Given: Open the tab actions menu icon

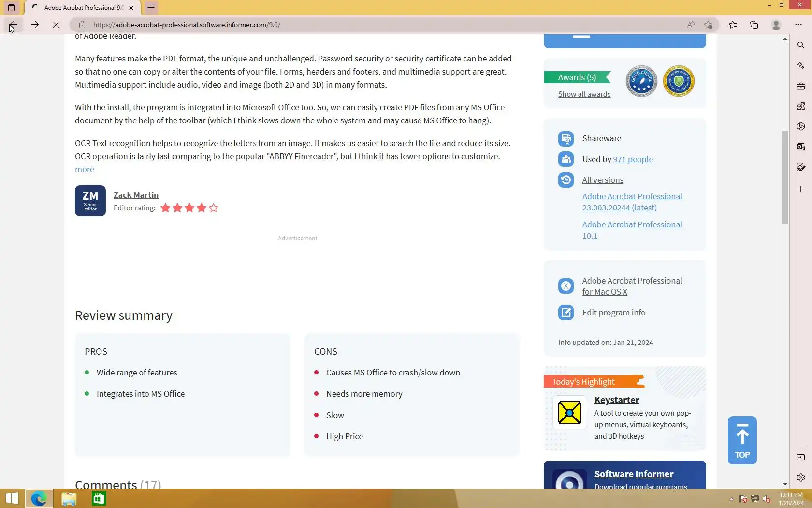Looking at the screenshot, I should coord(12,8).
